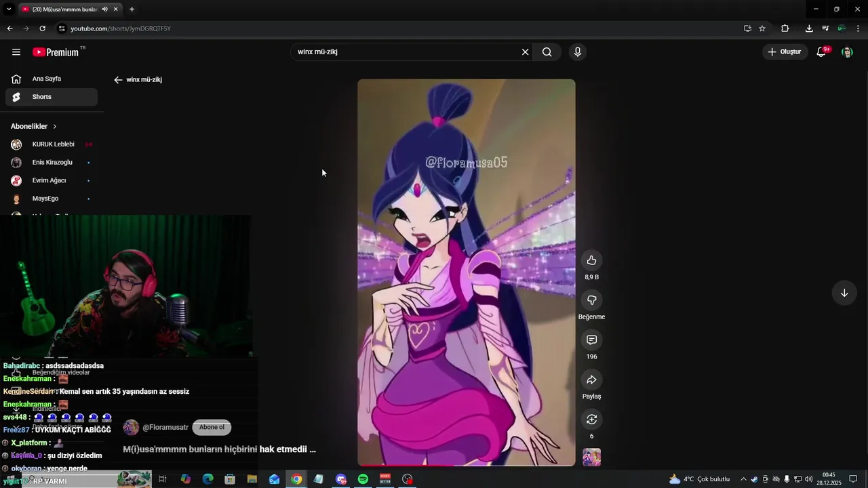Screen dimensions: 868x488
Task: Select Shorts in sidebar
Action: pyautogui.click(x=51, y=97)
